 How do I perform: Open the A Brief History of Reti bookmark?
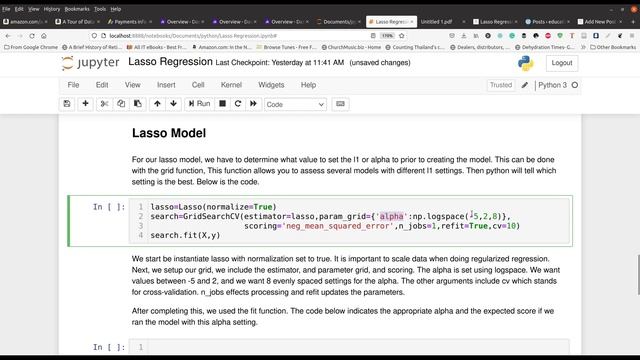92,47
